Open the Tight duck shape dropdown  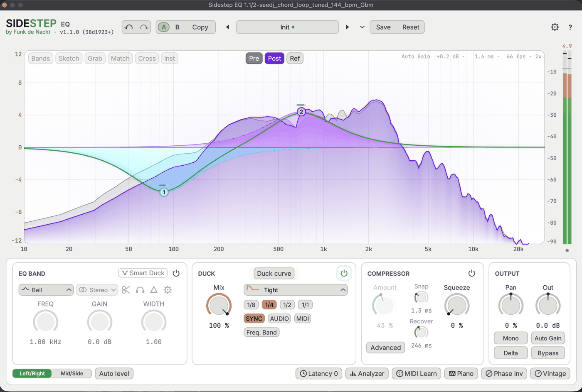(296, 290)
